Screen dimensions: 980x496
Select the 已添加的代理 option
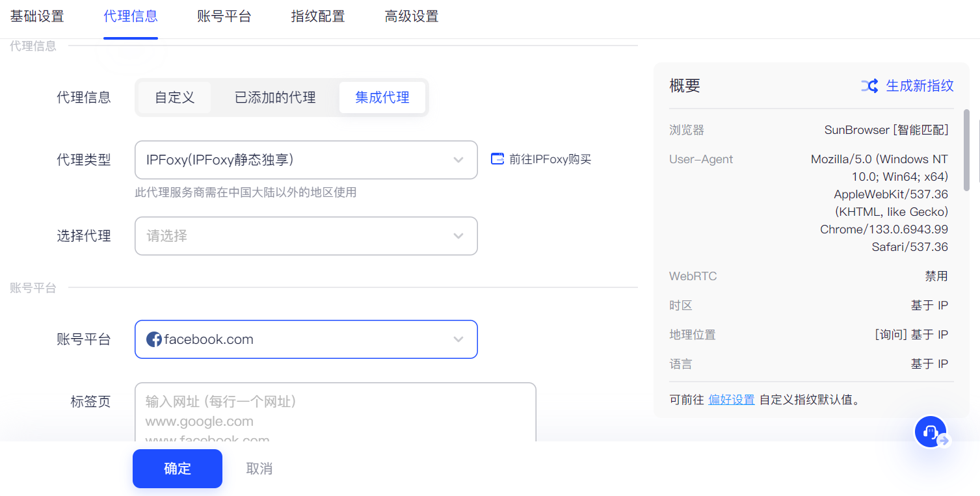275,98
